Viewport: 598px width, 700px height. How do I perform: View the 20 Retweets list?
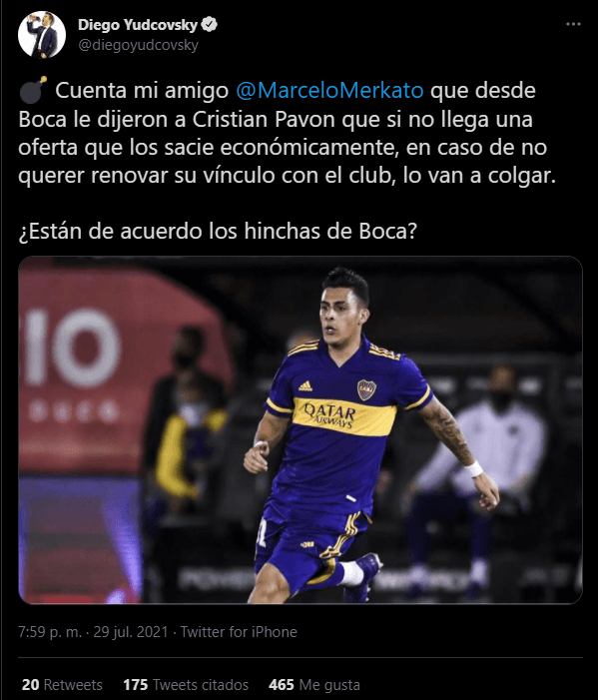click(x=62, y=684)
